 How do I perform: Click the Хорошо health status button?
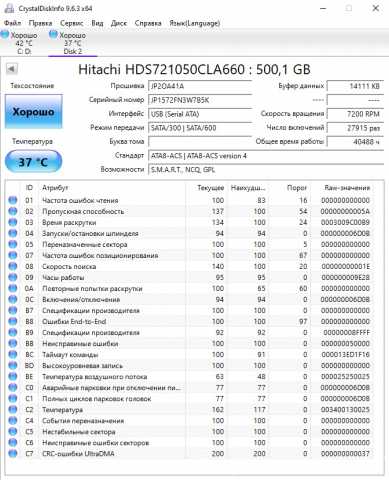pyautogui.click(x=33, y=111)
